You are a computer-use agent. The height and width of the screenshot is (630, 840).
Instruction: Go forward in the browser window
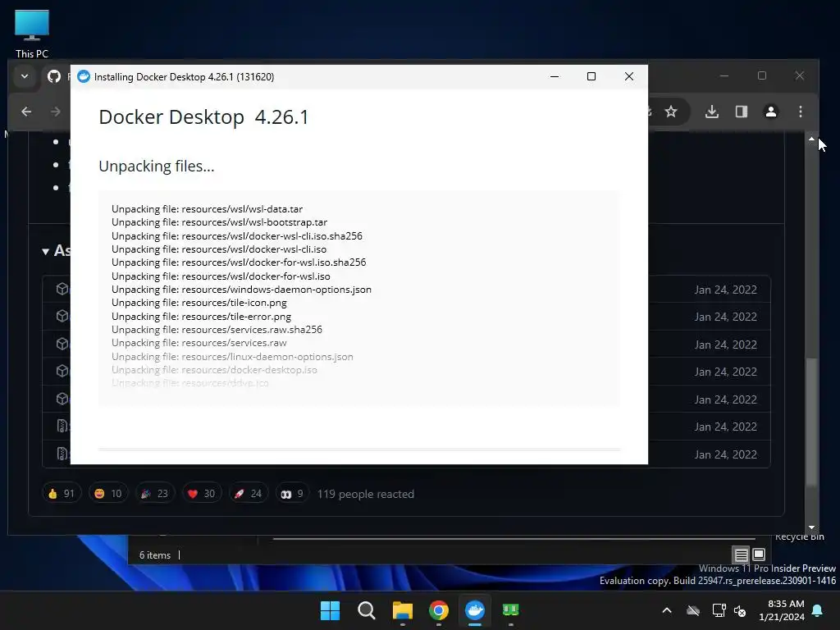pyautogui.click(x=55, y=112)
